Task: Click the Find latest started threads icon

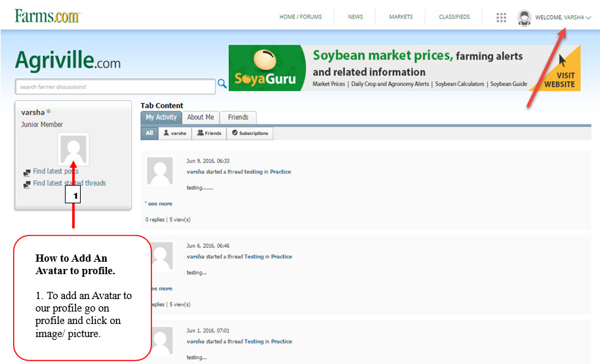Action: point(27,184)
